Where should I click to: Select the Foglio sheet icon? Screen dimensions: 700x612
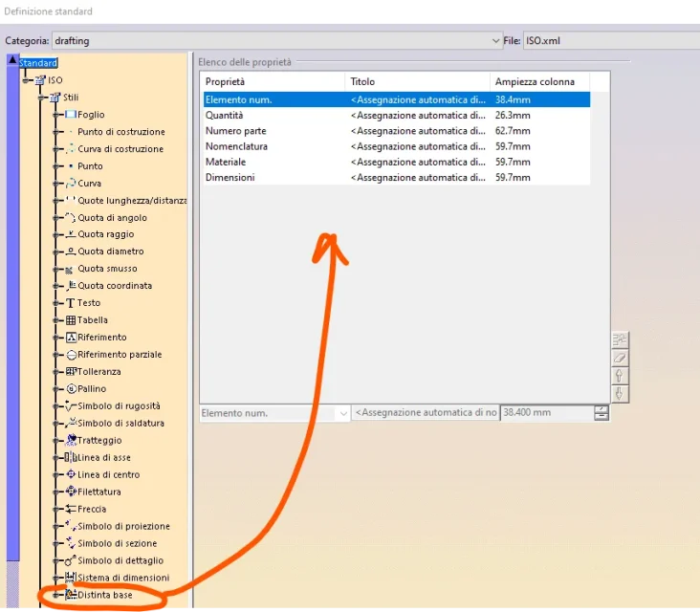click(x=70, y=115)
